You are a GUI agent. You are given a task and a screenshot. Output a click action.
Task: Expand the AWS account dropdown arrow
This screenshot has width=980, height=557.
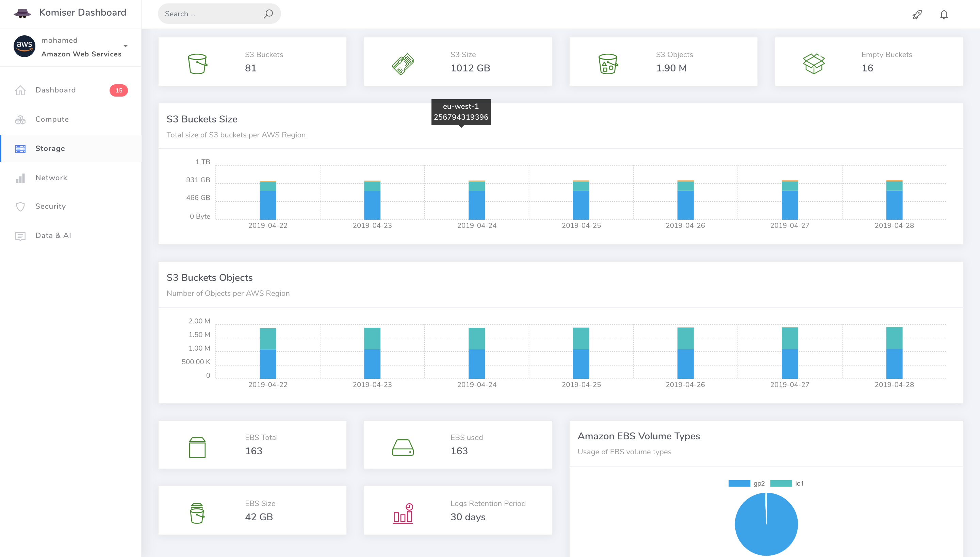point(125,46)
